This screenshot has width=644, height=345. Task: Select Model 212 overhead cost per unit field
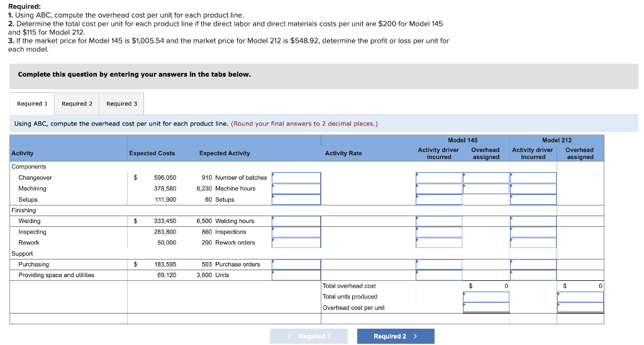[x=580, y=308]
